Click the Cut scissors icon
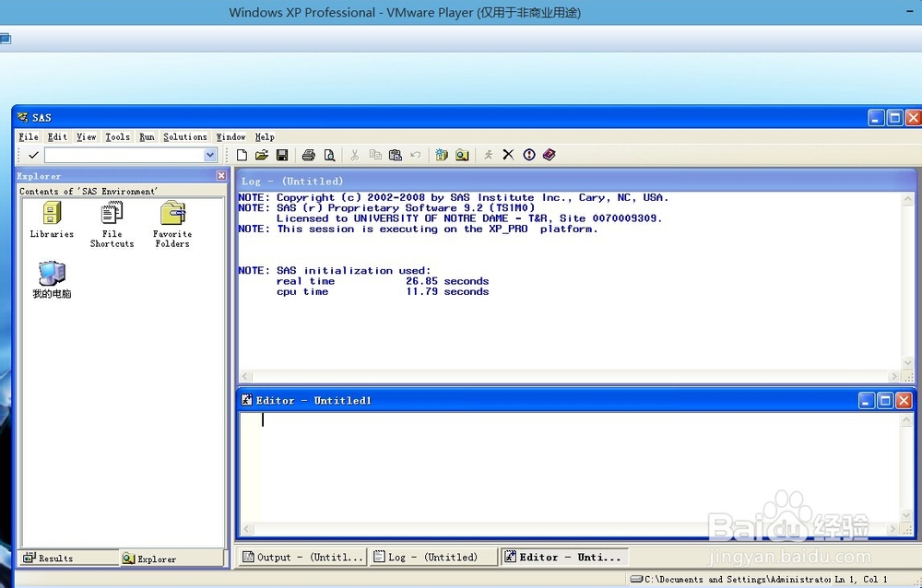The height and width of the screenshot is (588, 922). coord(355,155)
